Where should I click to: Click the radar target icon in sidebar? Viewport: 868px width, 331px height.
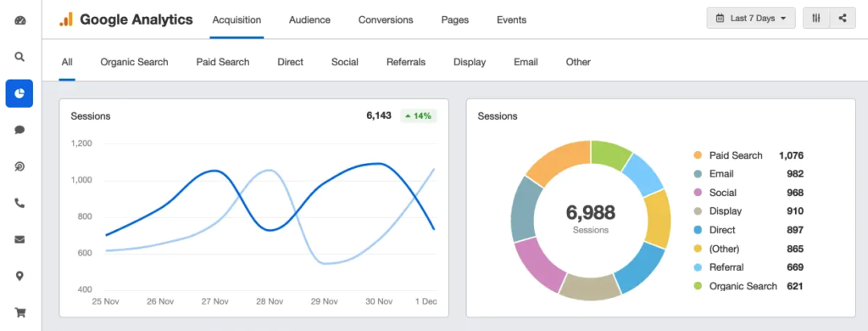[x=20, y=166]
